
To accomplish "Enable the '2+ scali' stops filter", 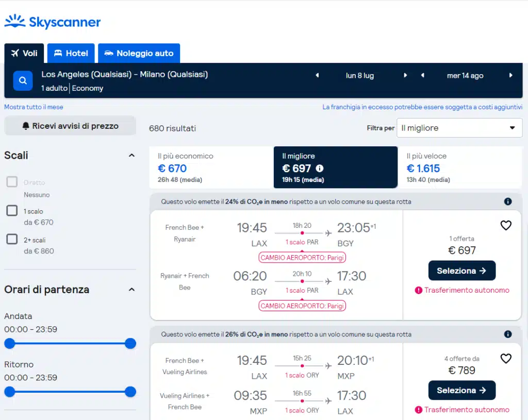I will coord(11,239).
